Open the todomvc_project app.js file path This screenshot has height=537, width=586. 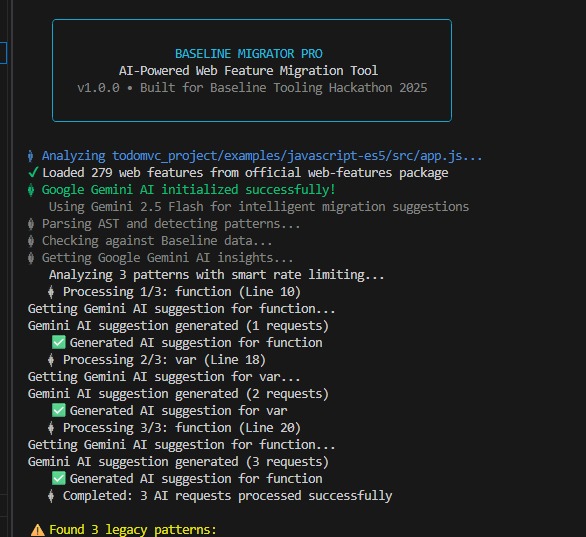(x=297, y=155)
